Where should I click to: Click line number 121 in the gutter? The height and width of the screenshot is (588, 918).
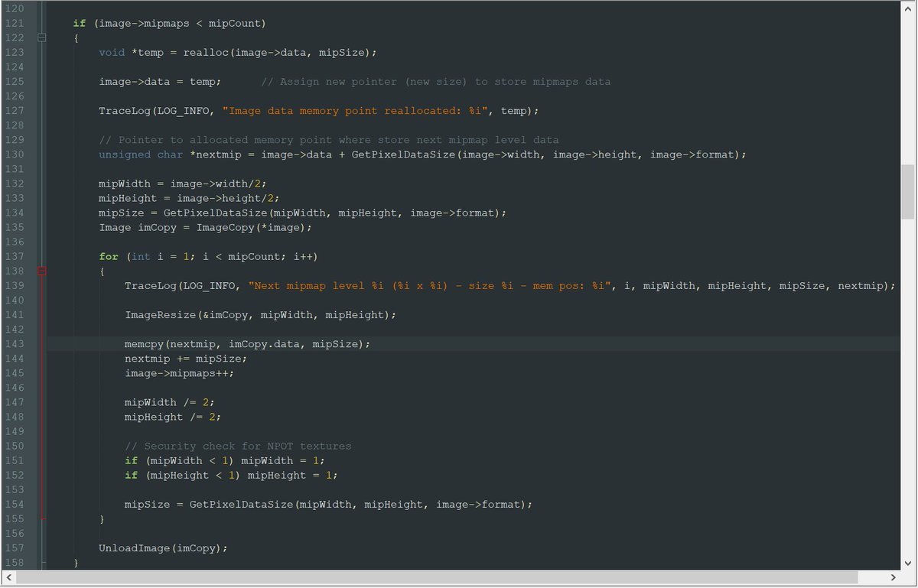pos(15,23)
